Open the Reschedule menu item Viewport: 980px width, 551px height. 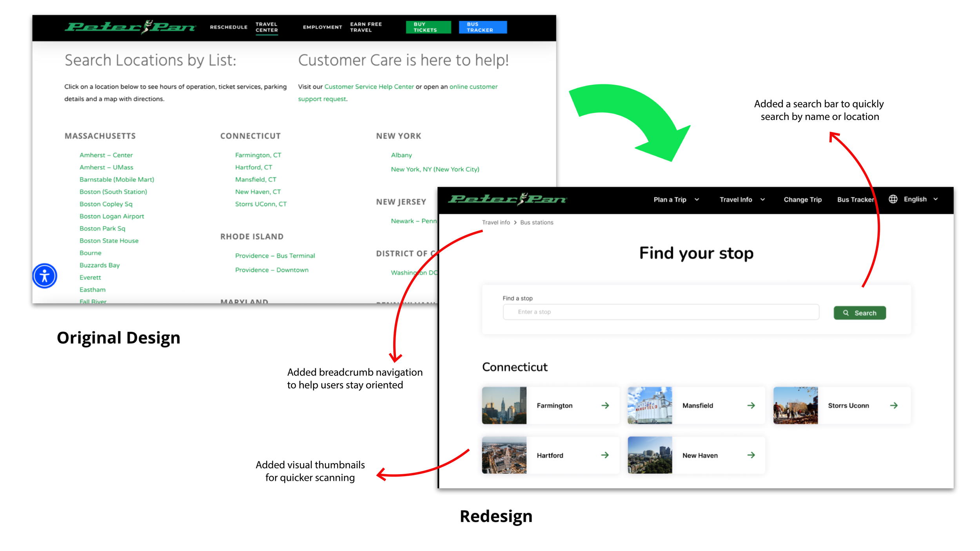point(229,27)
